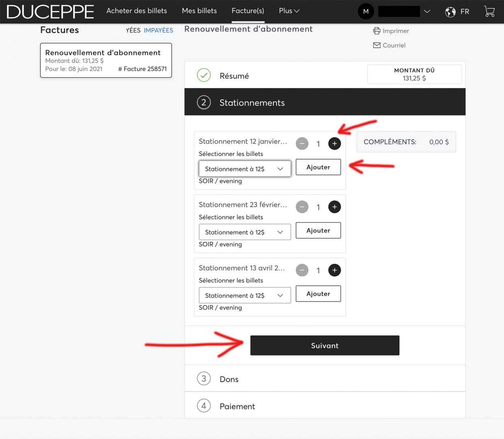Increase quantity for Stationnement 12 janvier
Viewport: 504px width, 439px height.
[x=334, y=143]
